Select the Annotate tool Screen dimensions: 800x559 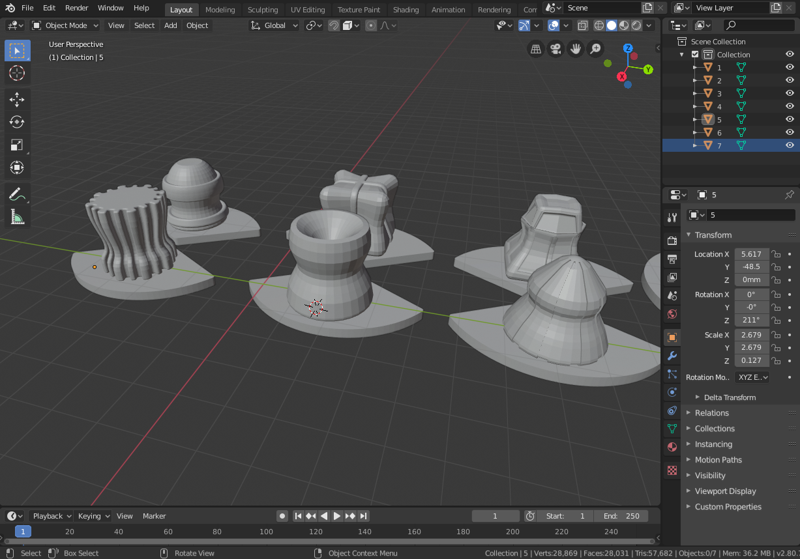coord(17,194)
